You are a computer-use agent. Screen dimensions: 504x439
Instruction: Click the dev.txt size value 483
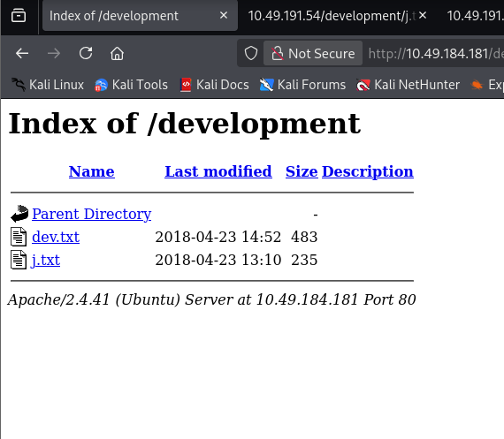tap(304, 237)
